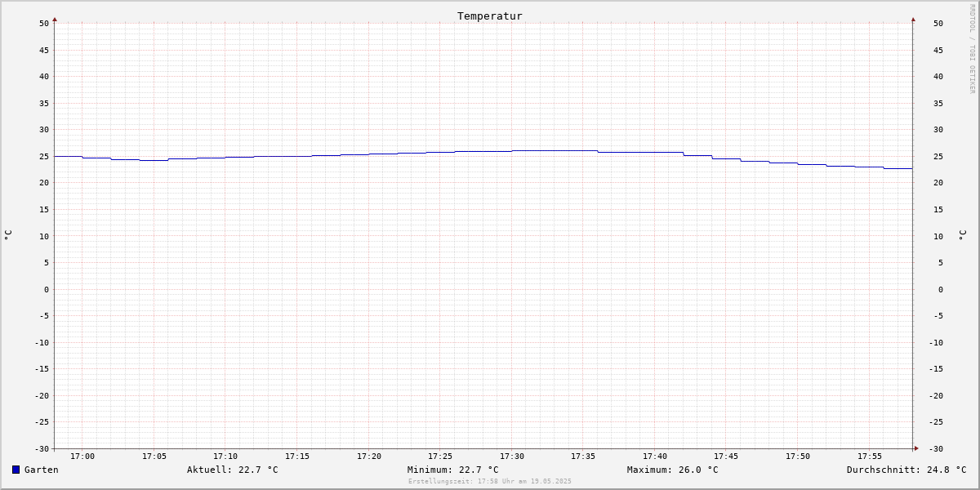
Task: Click the 17:30 time axis label
Action: pyautogui.click(x=512, y=456)
